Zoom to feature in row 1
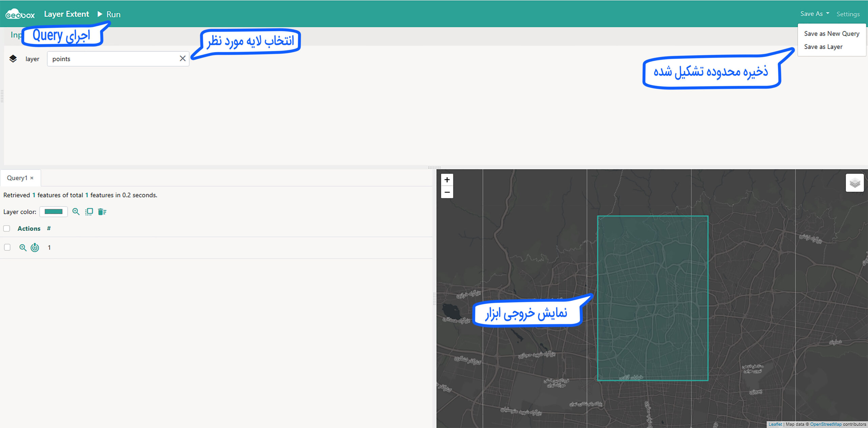The image size is (868, 428). [x=23, y=248]
